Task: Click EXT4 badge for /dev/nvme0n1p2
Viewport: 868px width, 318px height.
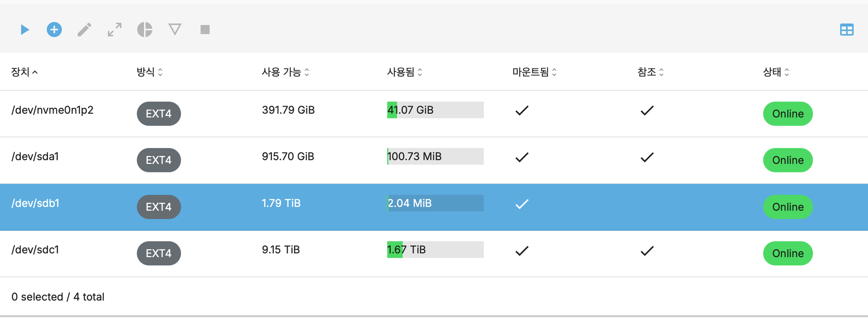Action: pos(159,114)
